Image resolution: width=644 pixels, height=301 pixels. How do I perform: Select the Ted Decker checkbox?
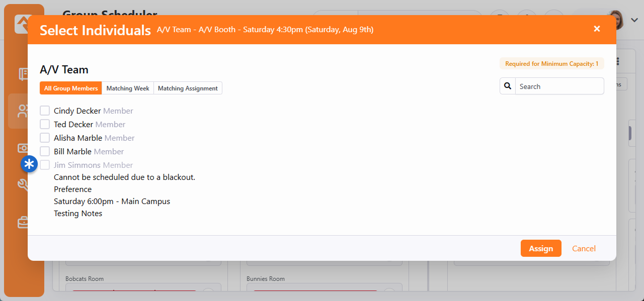tap(45, 124)
